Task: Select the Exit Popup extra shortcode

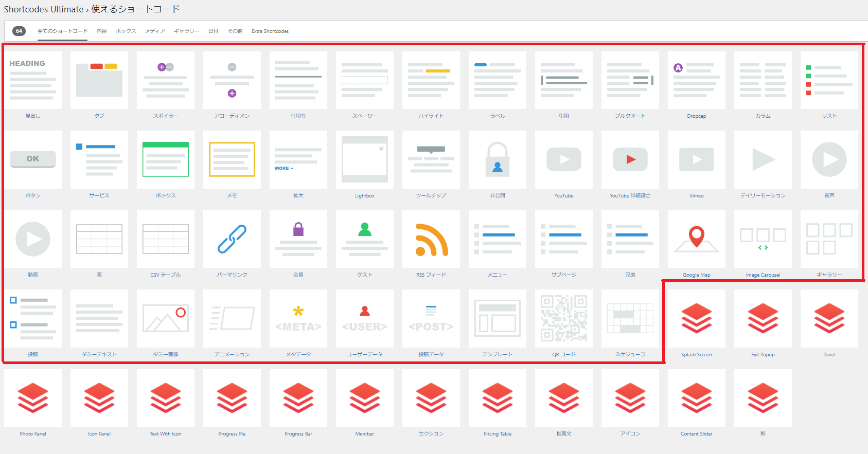Action: click(763, 318)
